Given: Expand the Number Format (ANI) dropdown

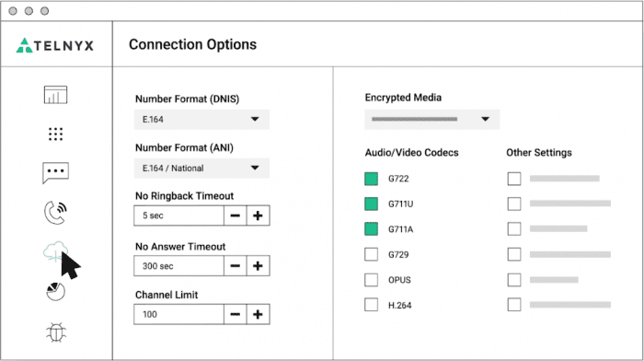Looking at the screenshot, I should 201,169.
